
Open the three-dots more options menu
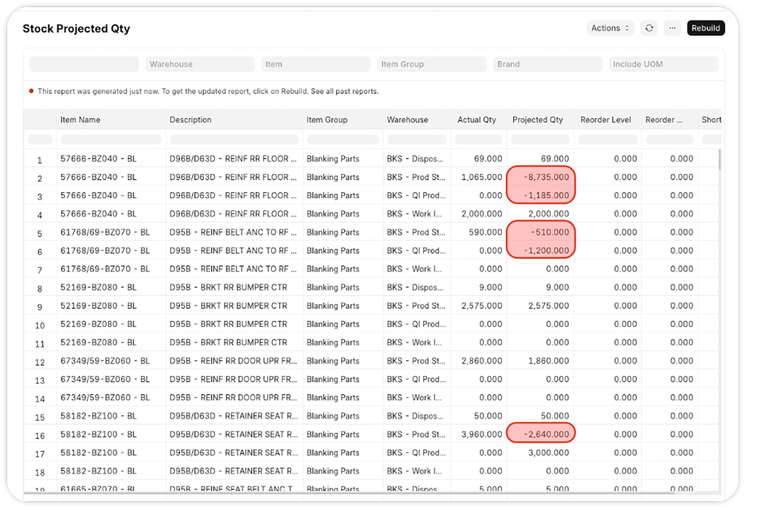tap(672, 28)
